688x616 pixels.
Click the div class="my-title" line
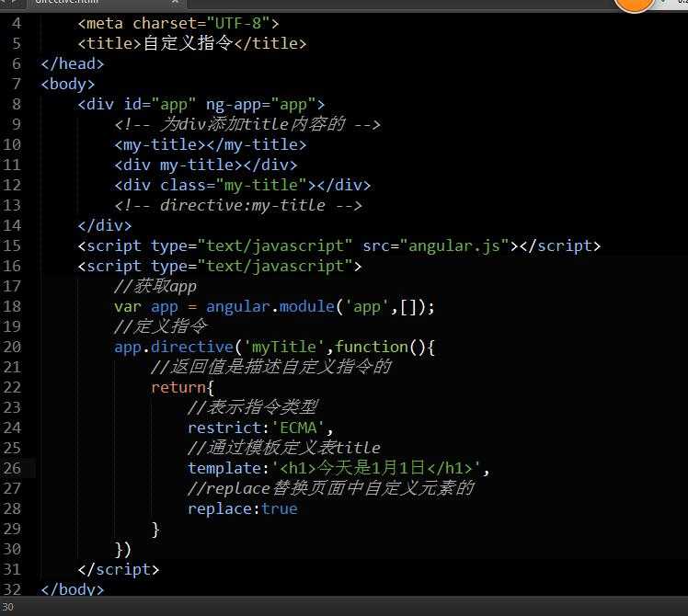(242, 185)
